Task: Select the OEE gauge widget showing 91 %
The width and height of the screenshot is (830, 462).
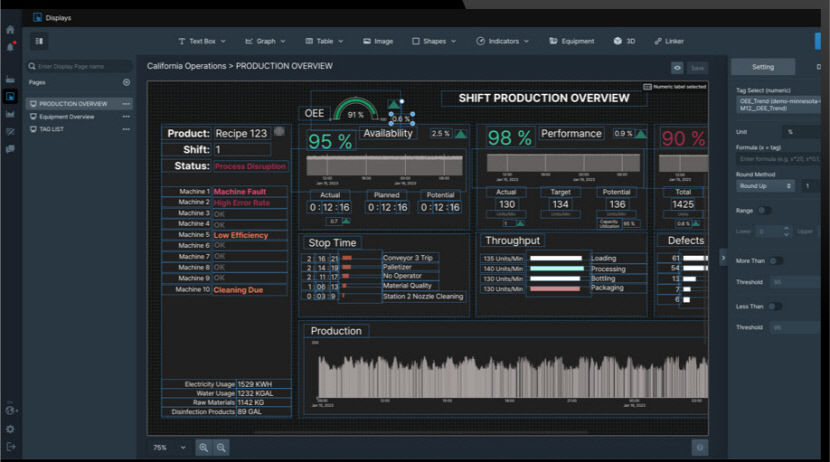Action: click(x=356, y=109)
